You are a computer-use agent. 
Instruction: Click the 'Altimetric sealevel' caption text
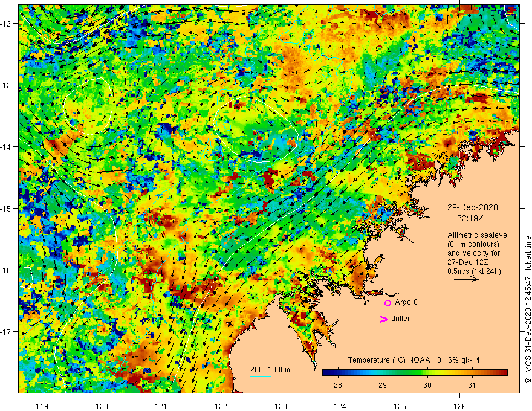click(x=478, y=235)
